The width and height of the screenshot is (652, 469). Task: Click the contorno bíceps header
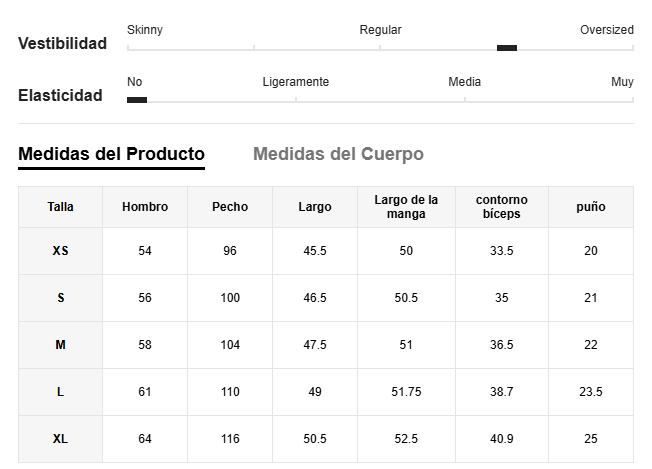(502, 207)
